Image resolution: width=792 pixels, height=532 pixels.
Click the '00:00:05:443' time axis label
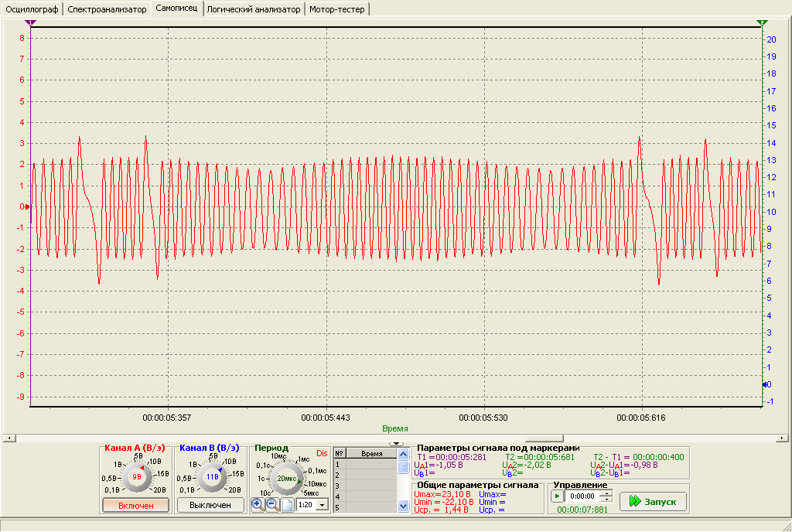point(326,418)
